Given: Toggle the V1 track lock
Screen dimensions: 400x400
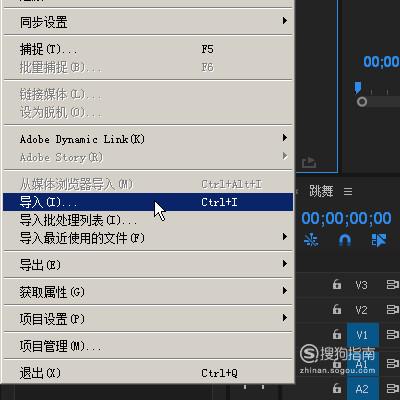Looking at the screenshot, I should [x=337, y=334].
